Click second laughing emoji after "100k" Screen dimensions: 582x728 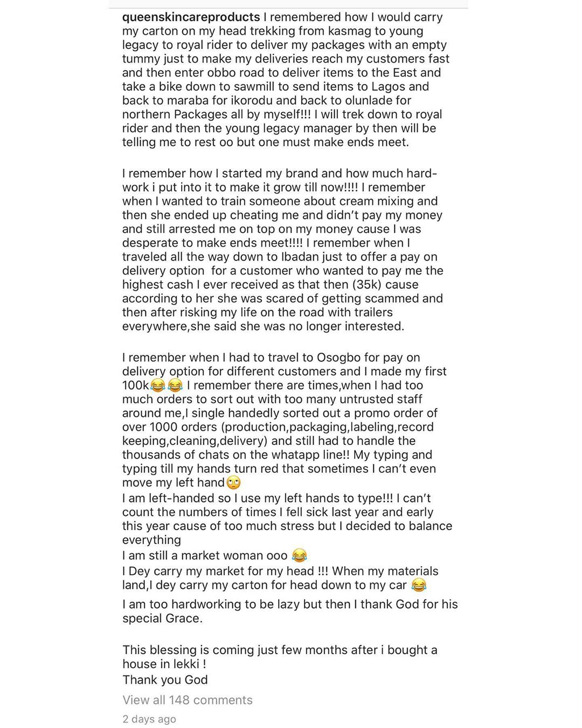[175, 386]
